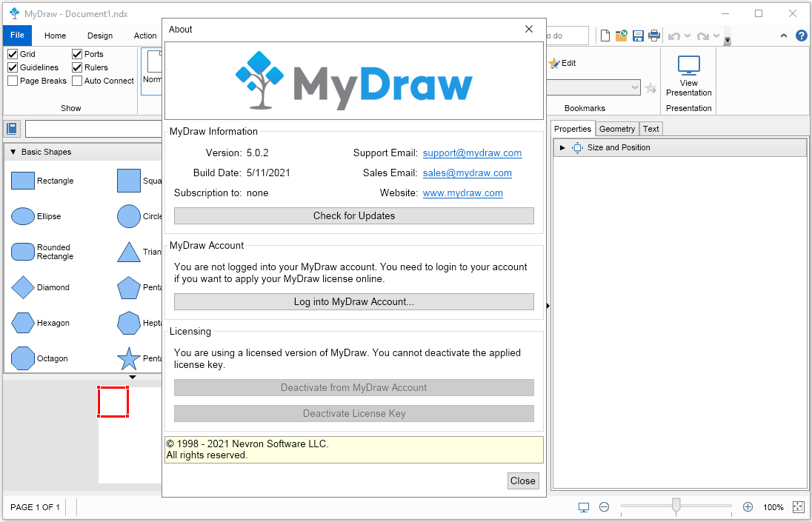Switch to the Design ribbon tab

pyautogui.click(x=100, y=36)
